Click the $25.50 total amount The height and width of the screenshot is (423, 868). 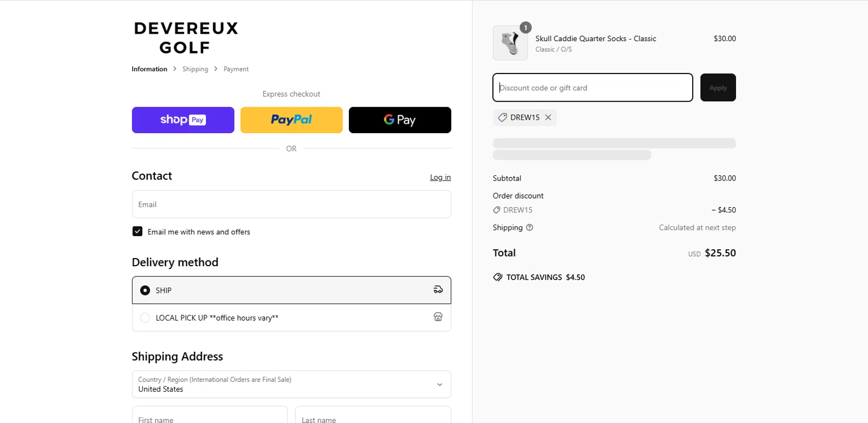coord(720,253)
